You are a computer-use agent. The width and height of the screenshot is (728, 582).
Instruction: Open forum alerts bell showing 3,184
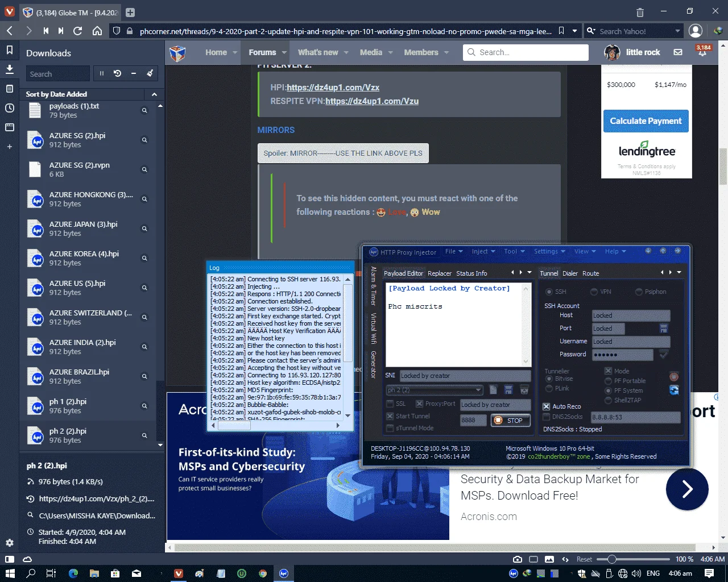click(703, 51)
